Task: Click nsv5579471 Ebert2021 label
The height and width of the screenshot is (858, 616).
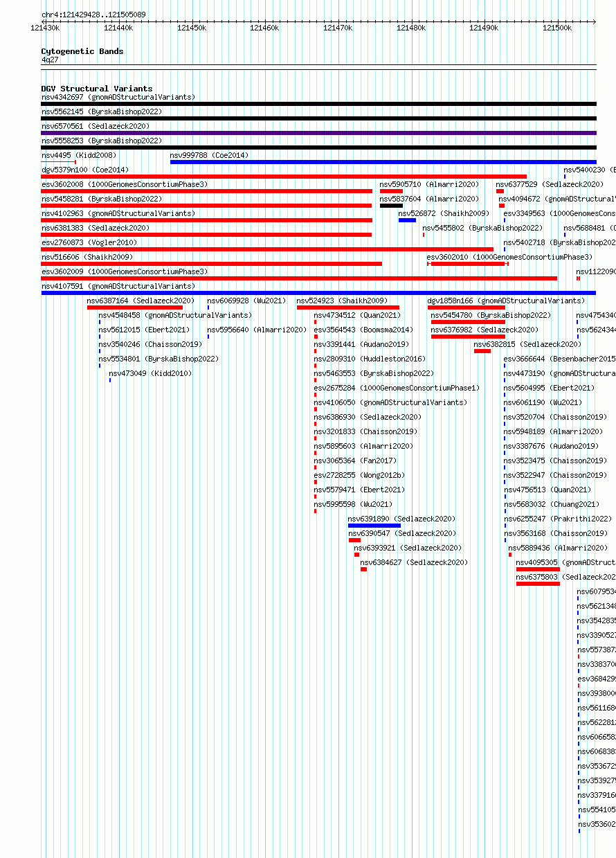Action: pos(359,490)
